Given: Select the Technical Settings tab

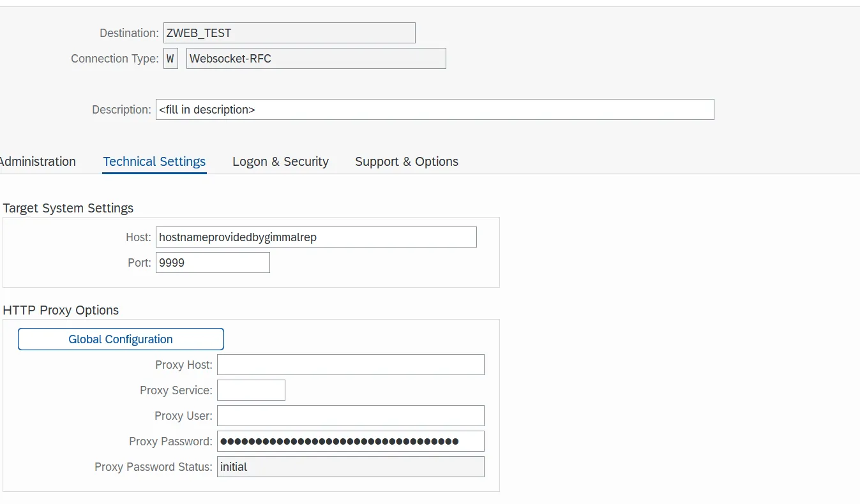Looking at the screenshot, I should pyautogui.click(x=155, y=161).
